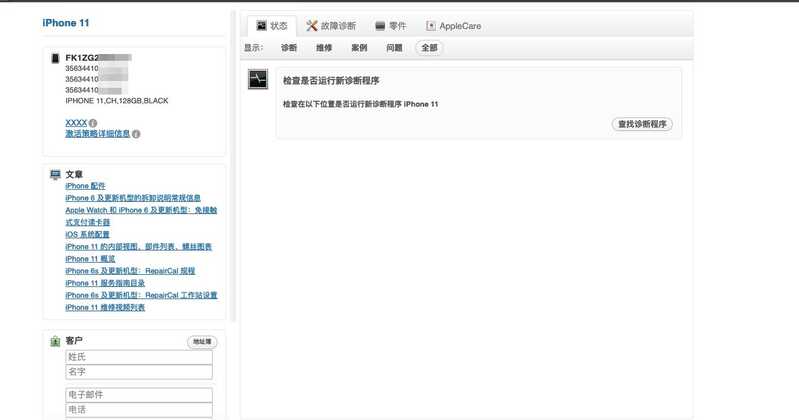Open the iPhone 配件 article
Screen dimensions: 799x420
(85, 186)
